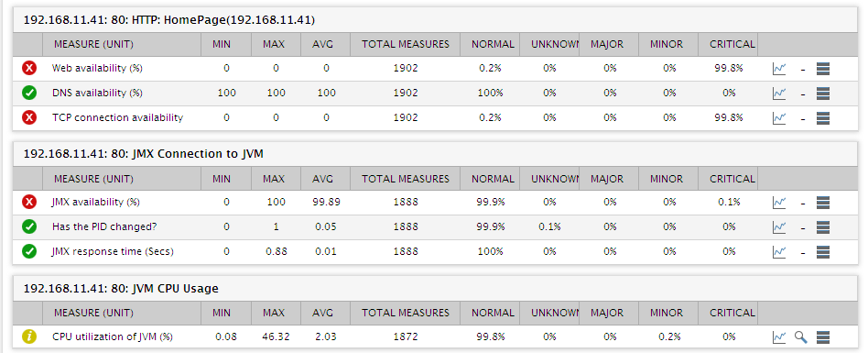Click red critical status icon for Web availability
Image resolution: width=868 pixels, height=353 pixels.
click(x=29, y=69)
